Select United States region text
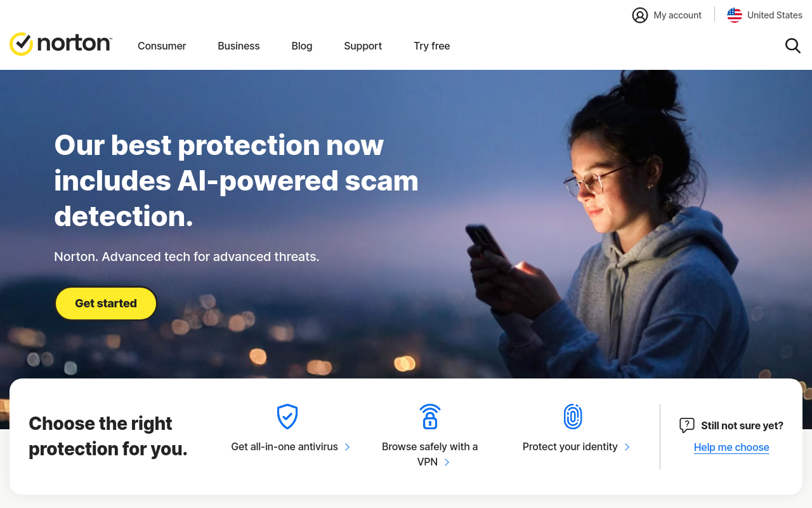The width and height of the screenshot is (812, 508). click(775, 15)
